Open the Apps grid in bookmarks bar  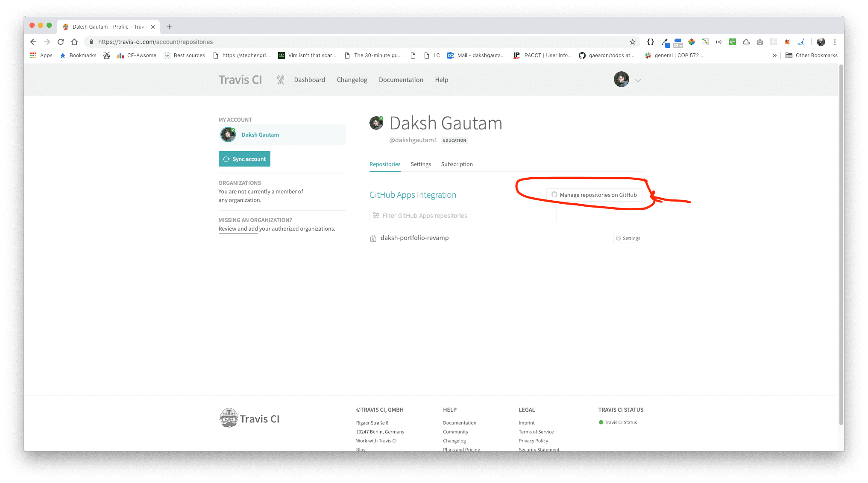coord(41,56)
